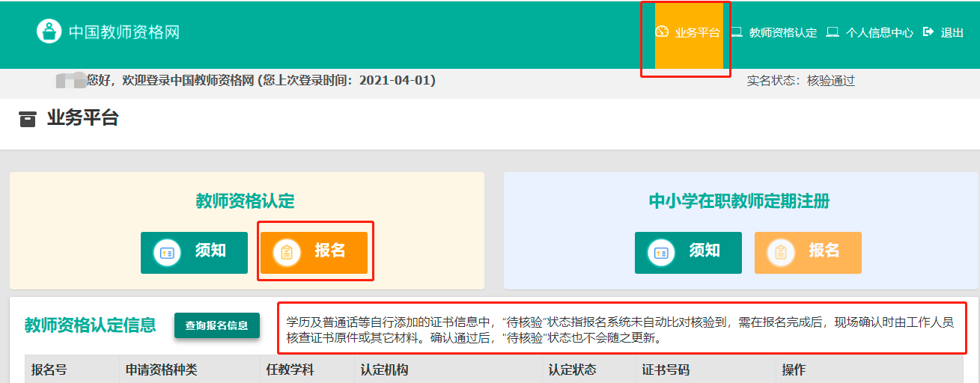Click the clipboard icon on 定期注册 报名 button

click(781, 253)
